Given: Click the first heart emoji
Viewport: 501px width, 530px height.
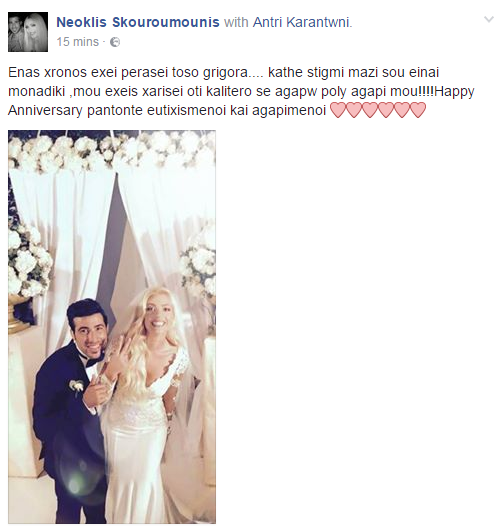Looking at the screenshot, I should coord(337,111).
